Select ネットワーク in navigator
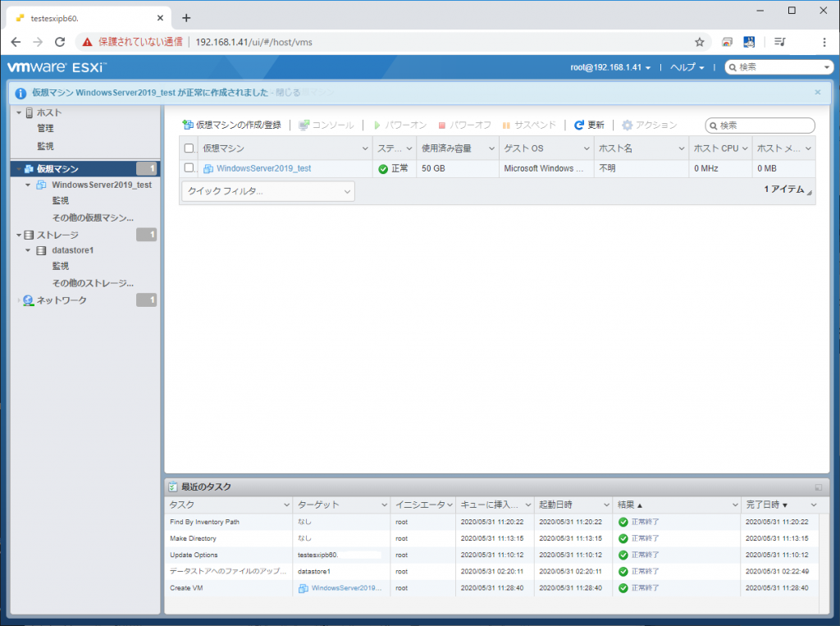 point(61,300)
